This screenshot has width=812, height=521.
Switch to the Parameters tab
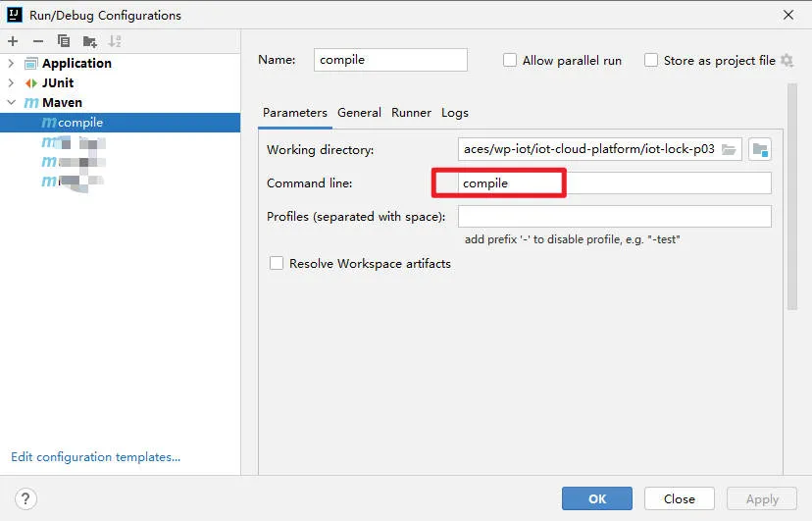tap(294, 113)
